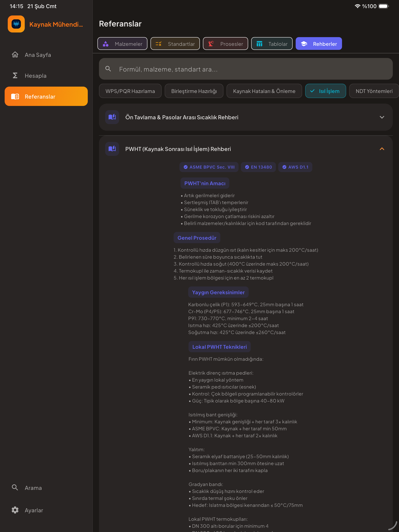This screenshot has height=532, width=399.
Task: Select the Birleştirme Hazırlığı filter chip
Action: click(194, 91)
